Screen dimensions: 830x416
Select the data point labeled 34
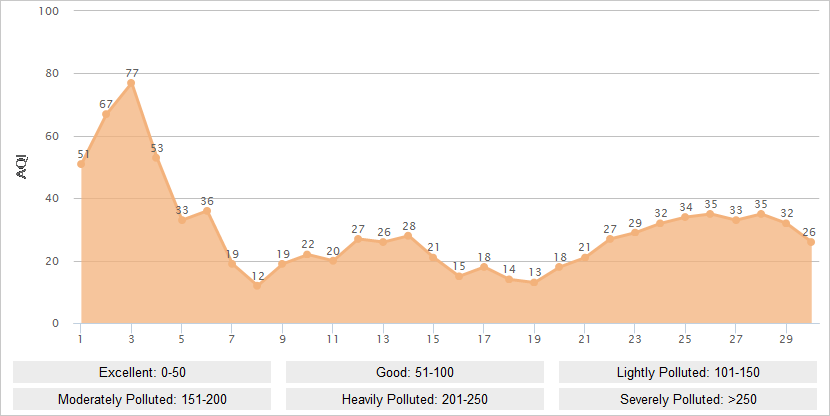coord(685,217)
